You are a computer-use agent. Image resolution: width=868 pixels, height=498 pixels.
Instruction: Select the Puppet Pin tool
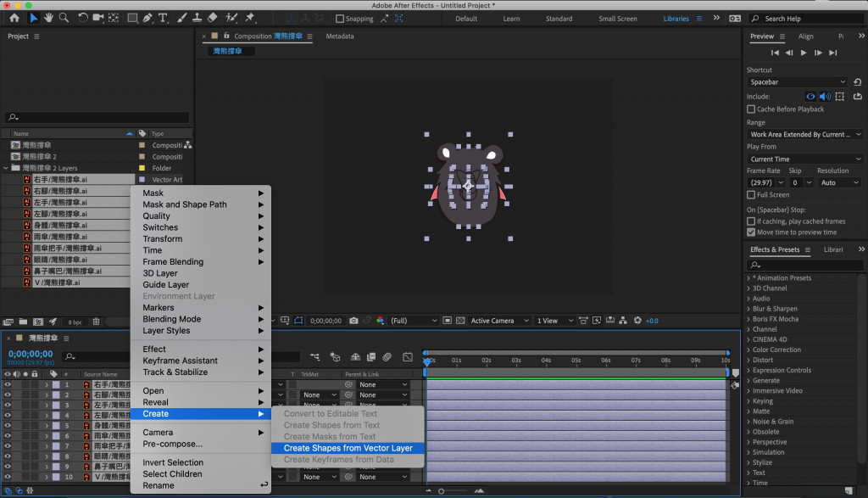251,18
